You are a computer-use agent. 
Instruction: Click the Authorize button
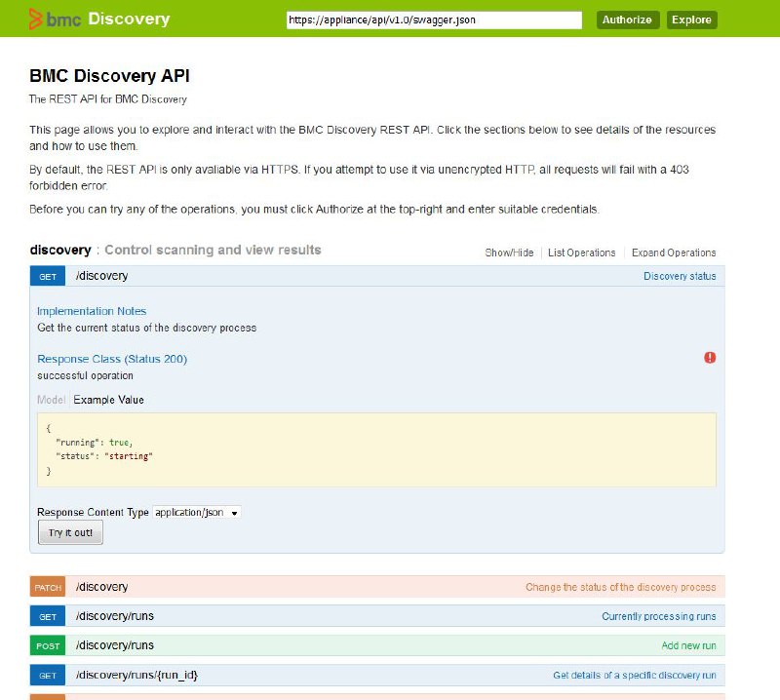627,19
